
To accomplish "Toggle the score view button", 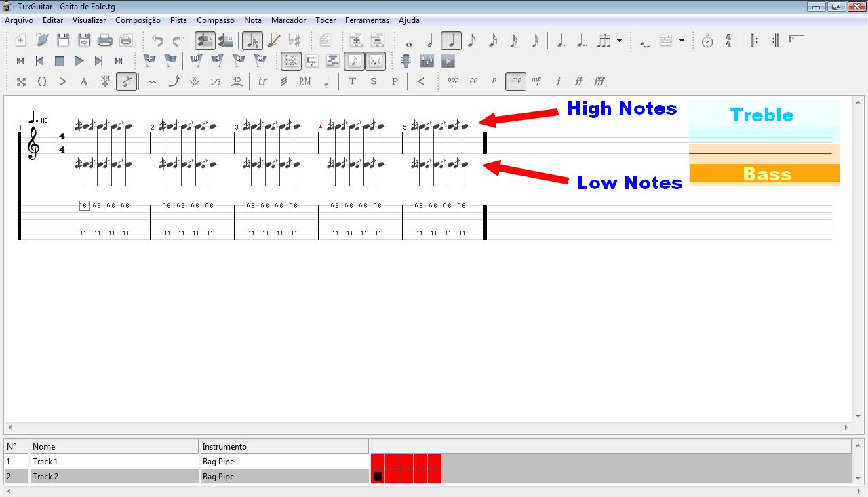I will [291, 61].
